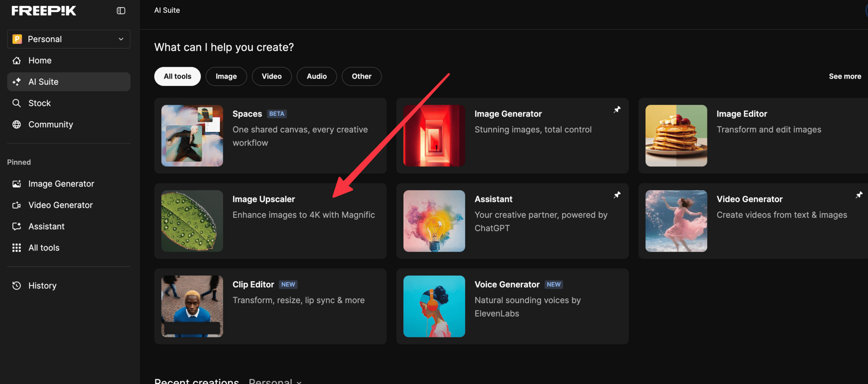
Task: Open the Video Generator underwater dancer thumbnail
Action: click(676, 221)
